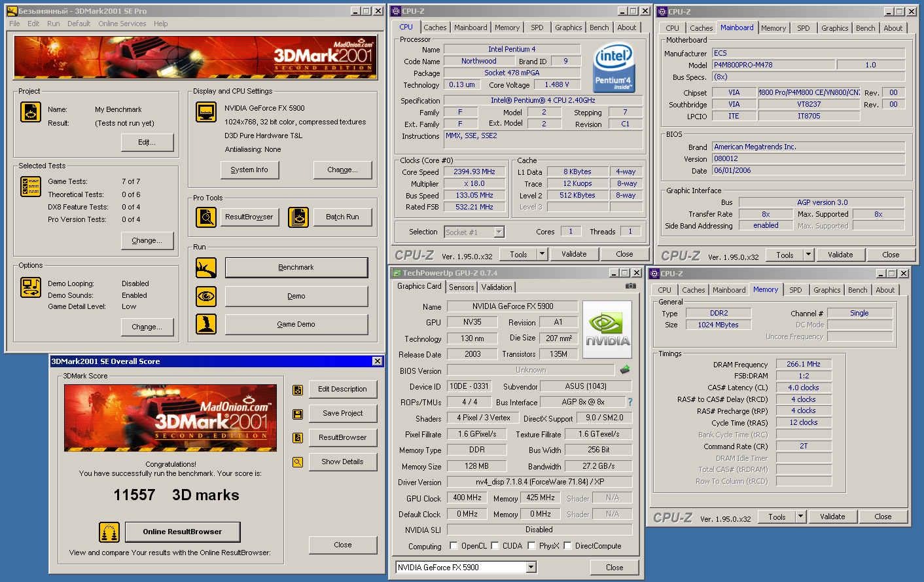Screen dimensions: 924x582
Task: Click the floppy disk icon beside Save Project
Action: coord(298,414)
